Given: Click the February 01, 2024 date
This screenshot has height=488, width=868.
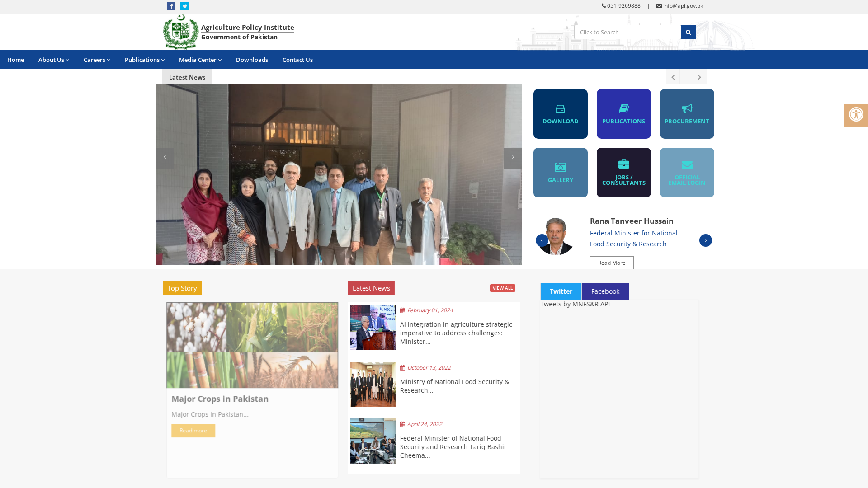Looking at the screenshot, I should (430, 310).
